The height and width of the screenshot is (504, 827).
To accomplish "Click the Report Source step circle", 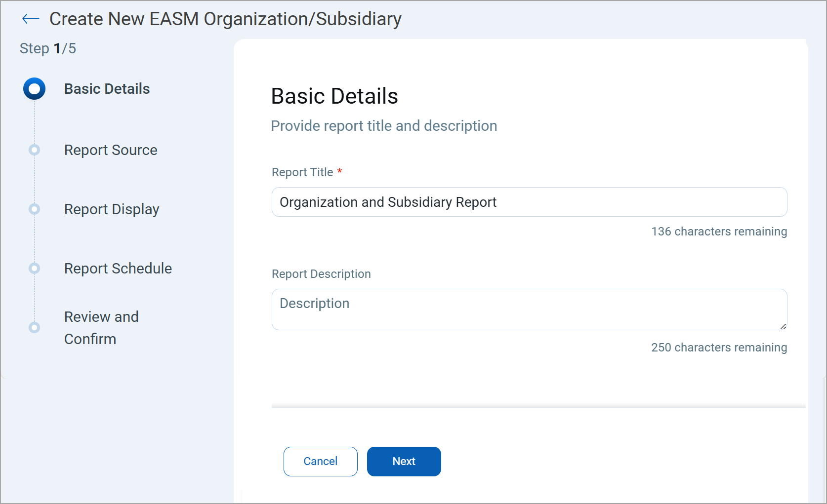I will 34,150.
